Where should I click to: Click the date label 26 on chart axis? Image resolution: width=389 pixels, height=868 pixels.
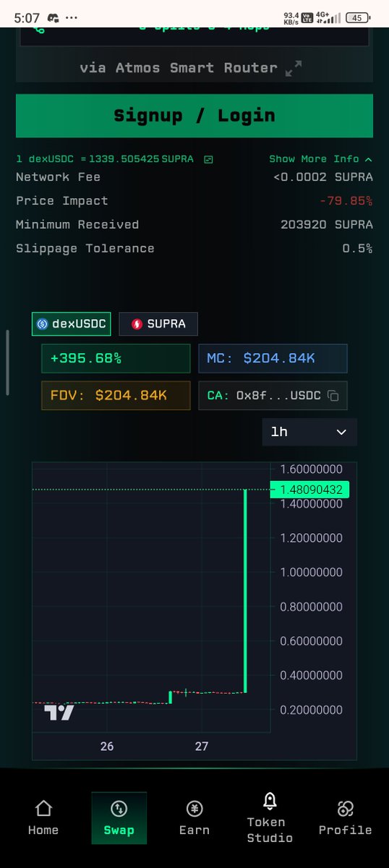(107, 746)
